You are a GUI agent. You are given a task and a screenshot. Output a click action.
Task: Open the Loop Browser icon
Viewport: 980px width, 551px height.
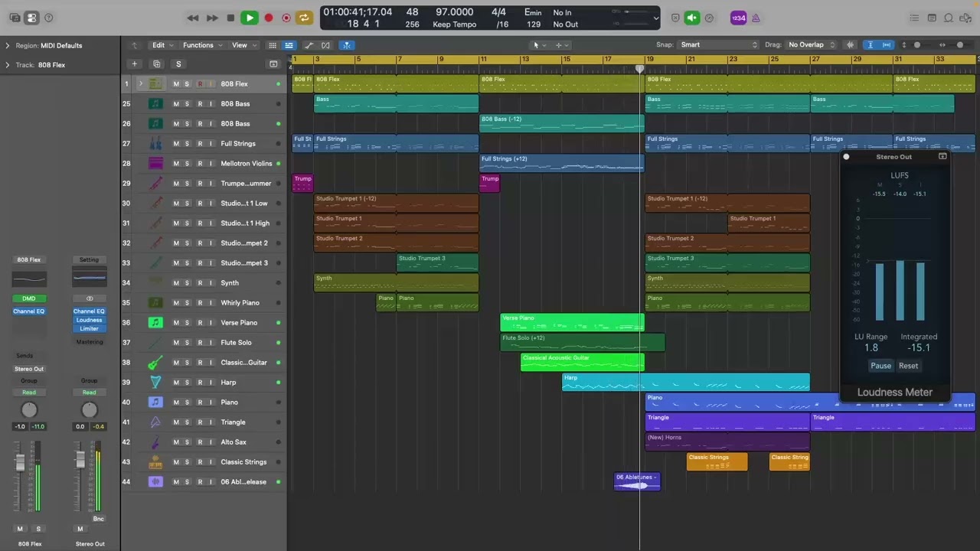[x=949, y=18]
